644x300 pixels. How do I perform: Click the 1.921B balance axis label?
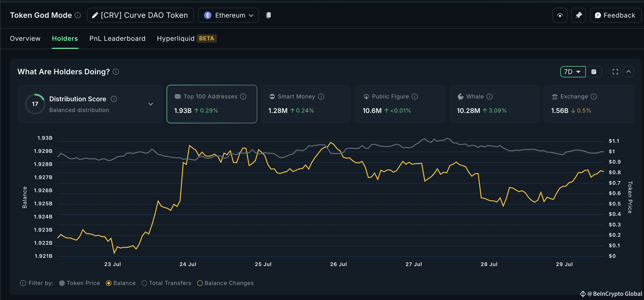[43, 256]
